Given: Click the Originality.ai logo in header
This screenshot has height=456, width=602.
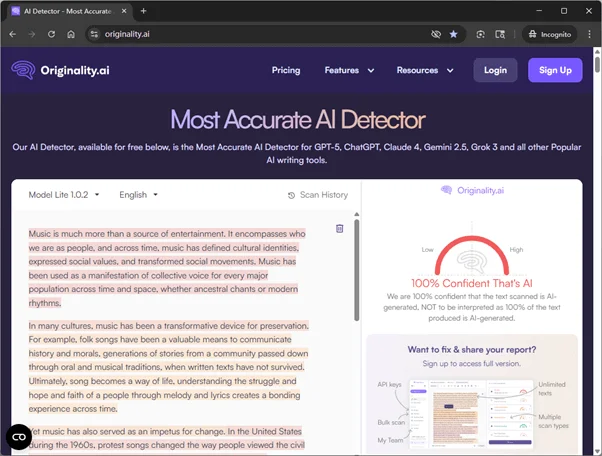Looking at the screenshot, I should pyautogui.click(x=60, y=70).
